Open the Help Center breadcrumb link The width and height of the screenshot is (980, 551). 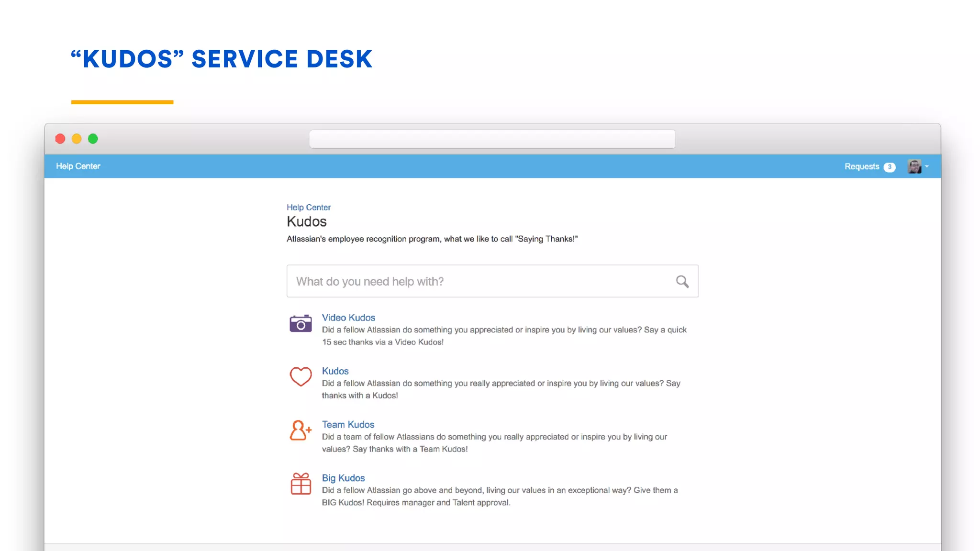(309, 207)
